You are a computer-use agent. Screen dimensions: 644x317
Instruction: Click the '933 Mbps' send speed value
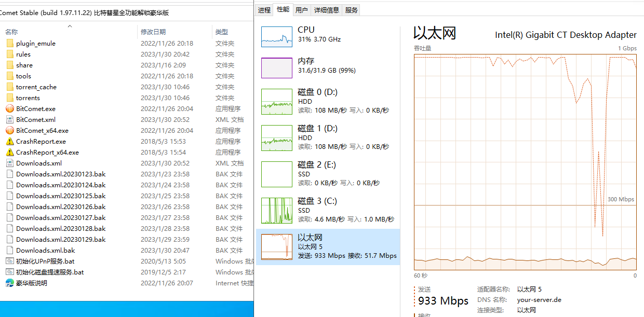tap(443, 301)
